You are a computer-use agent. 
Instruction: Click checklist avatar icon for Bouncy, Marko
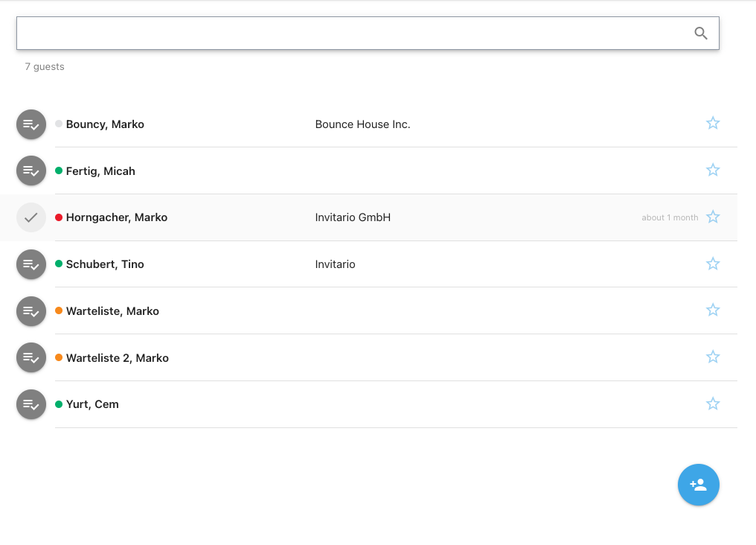(x=31, y=124)
